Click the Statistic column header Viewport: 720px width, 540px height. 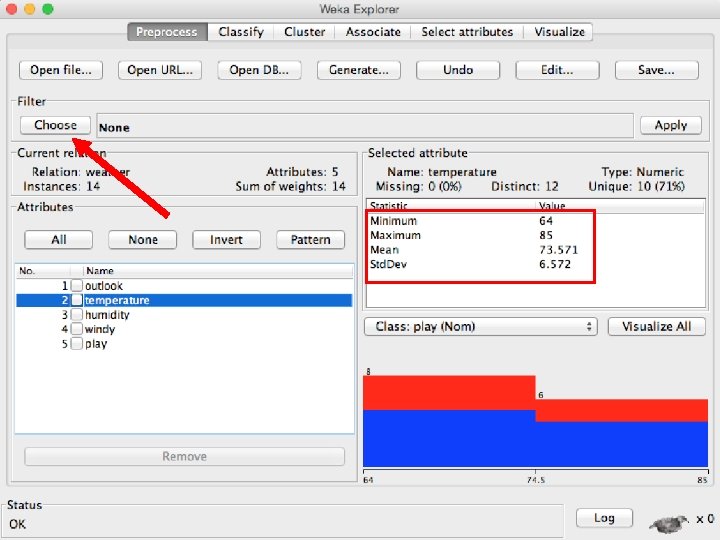click(451, 206)
